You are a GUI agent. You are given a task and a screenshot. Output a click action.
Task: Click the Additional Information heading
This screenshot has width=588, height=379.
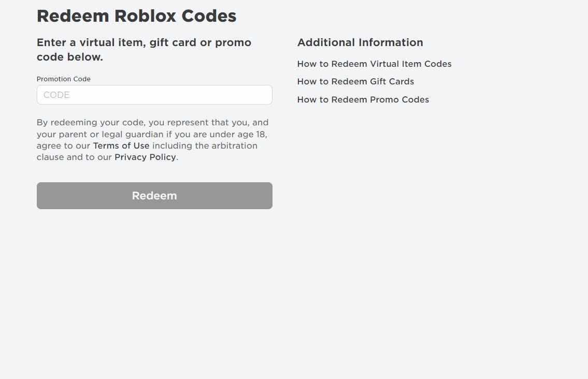360,42
